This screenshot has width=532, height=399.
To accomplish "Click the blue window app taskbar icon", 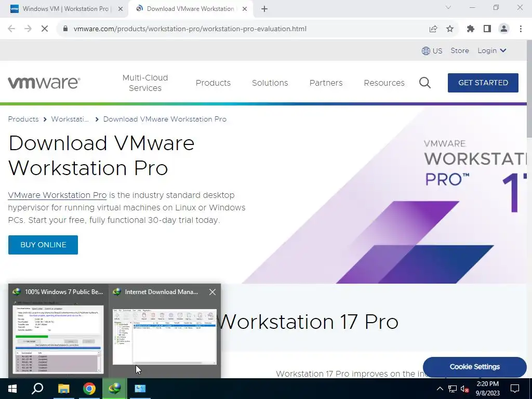I will click(x=140, y=389).
